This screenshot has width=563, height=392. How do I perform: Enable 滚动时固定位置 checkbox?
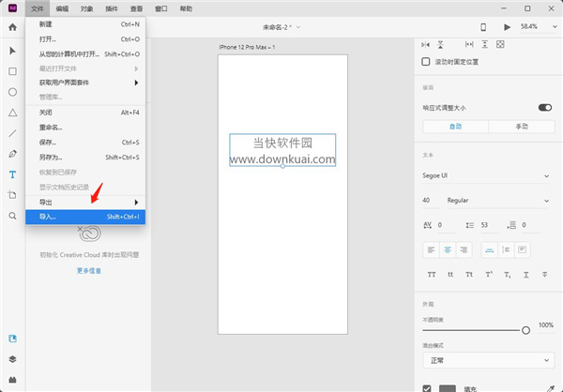coord(426,62)
